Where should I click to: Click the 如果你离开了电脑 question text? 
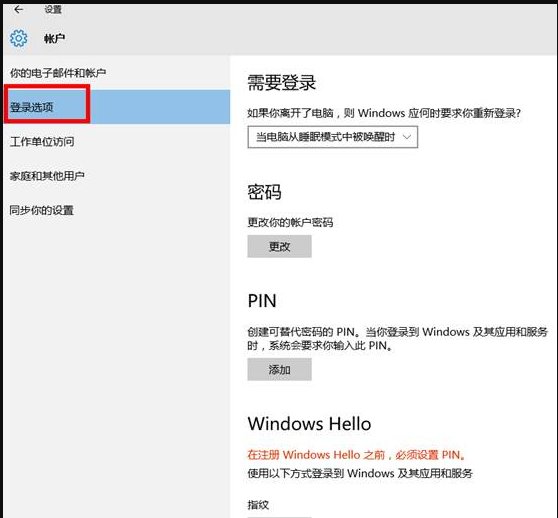384,113
